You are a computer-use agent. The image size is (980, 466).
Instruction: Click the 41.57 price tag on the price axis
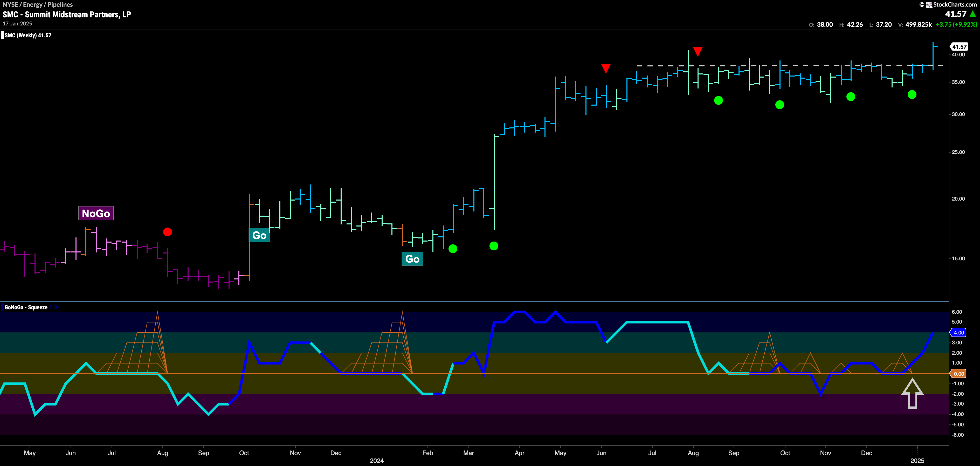tap(959, 47)
